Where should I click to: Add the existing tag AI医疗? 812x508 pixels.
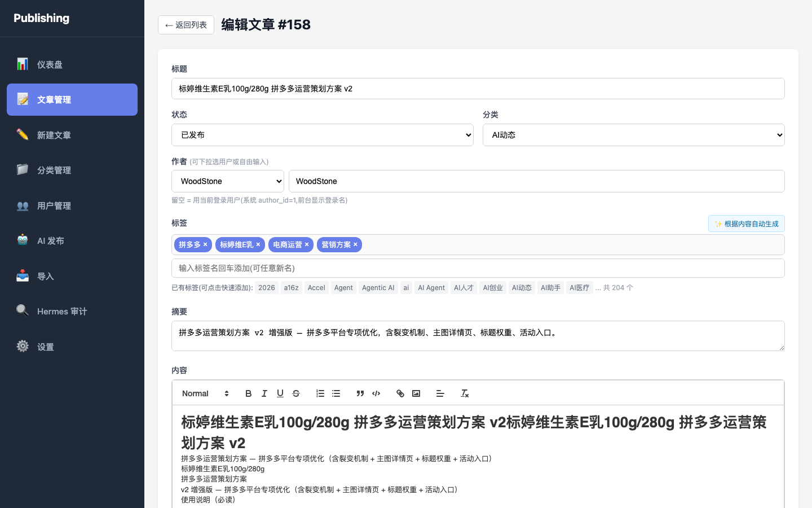[x=580, y=288]
